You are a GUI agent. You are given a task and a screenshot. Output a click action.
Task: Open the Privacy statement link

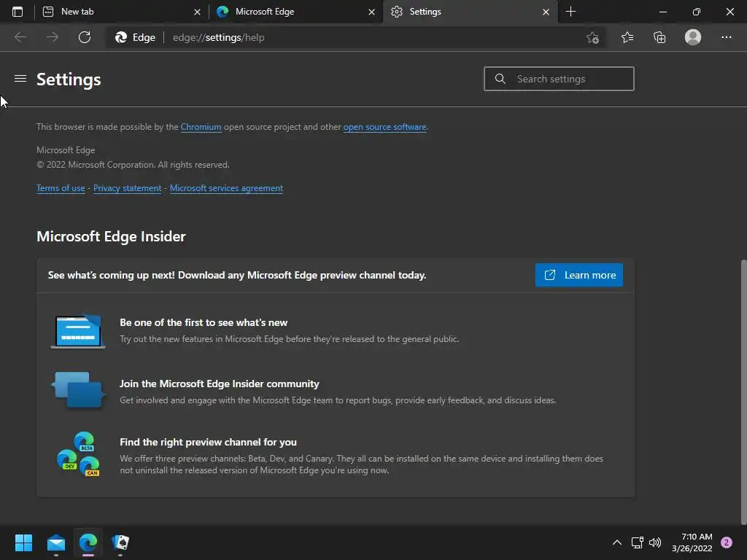point(127,188)
